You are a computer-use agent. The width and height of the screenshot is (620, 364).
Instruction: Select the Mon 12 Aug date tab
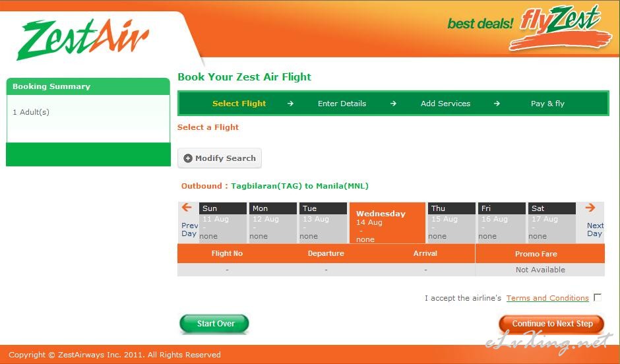(273, 223)
